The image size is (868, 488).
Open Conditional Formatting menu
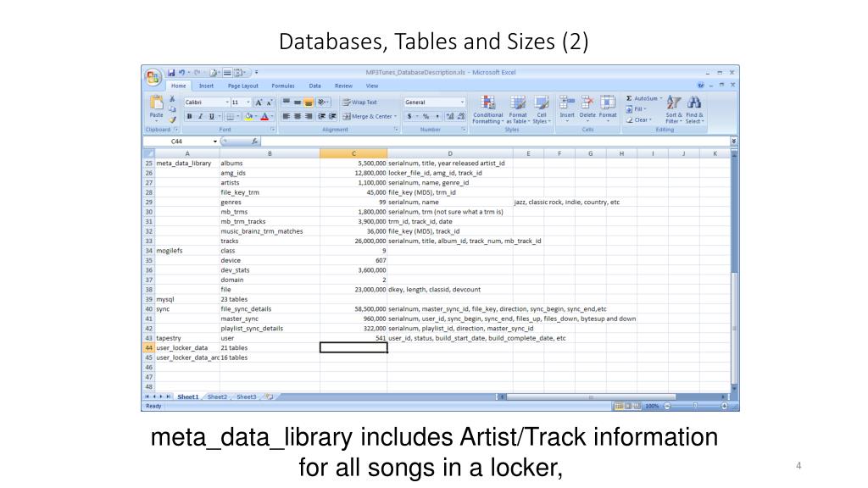point(487,109)
